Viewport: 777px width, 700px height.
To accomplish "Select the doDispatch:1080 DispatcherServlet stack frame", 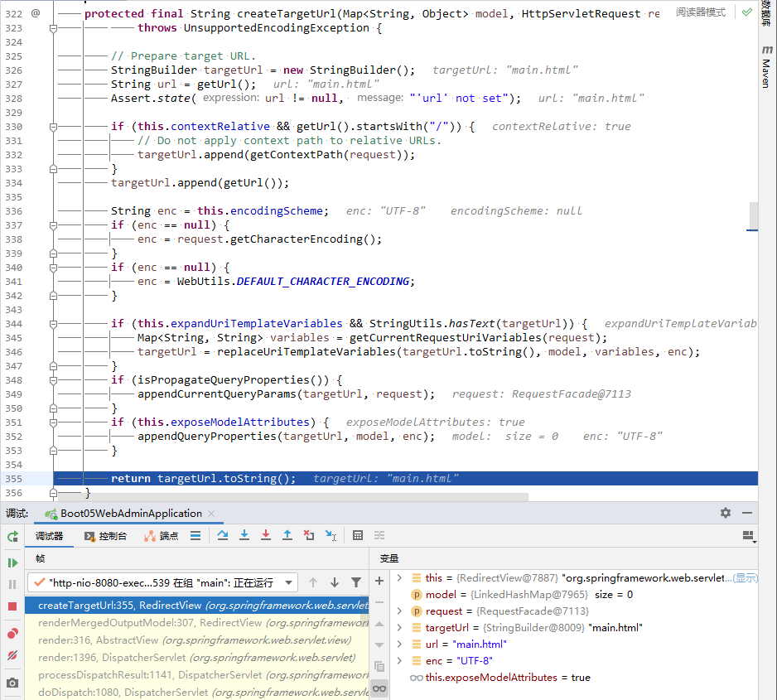I will [x=196, y=692].
